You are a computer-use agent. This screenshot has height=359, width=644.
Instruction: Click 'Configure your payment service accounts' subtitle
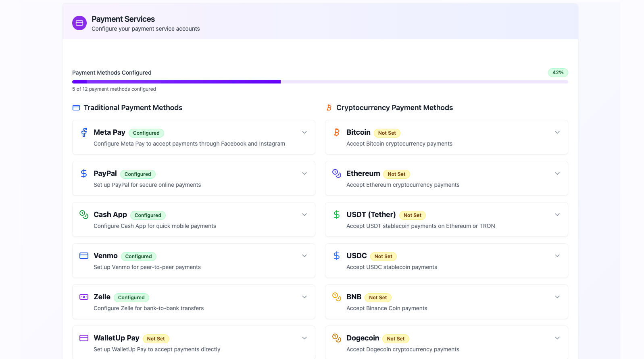coord(146,29)
